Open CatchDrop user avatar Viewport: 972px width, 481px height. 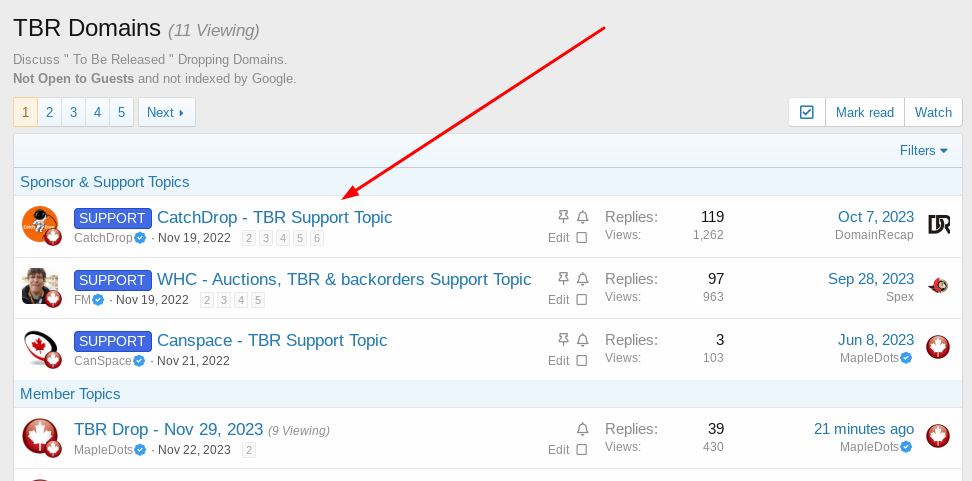[41, 226]
